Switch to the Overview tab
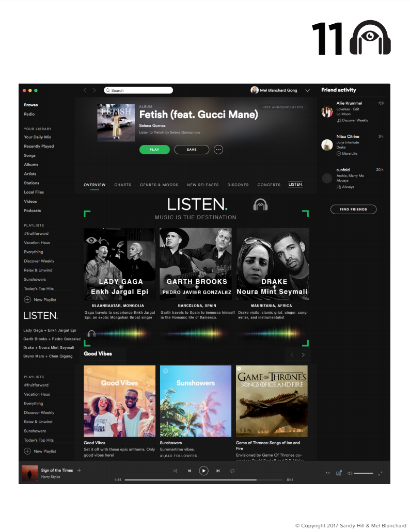 [94, 185]
